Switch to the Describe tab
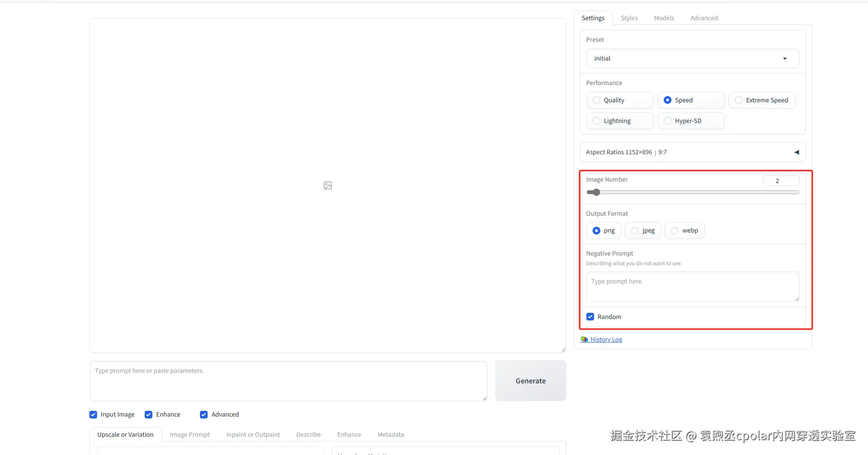 (309, 435)
